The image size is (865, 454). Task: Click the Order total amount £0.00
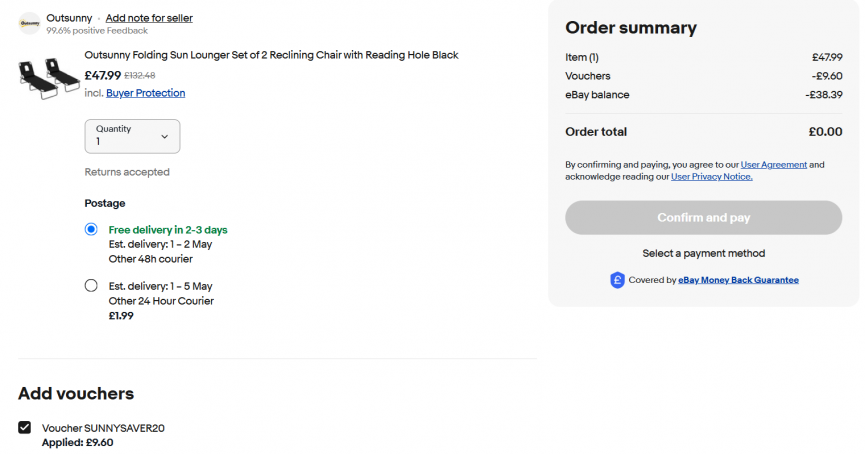coord(825,132)
